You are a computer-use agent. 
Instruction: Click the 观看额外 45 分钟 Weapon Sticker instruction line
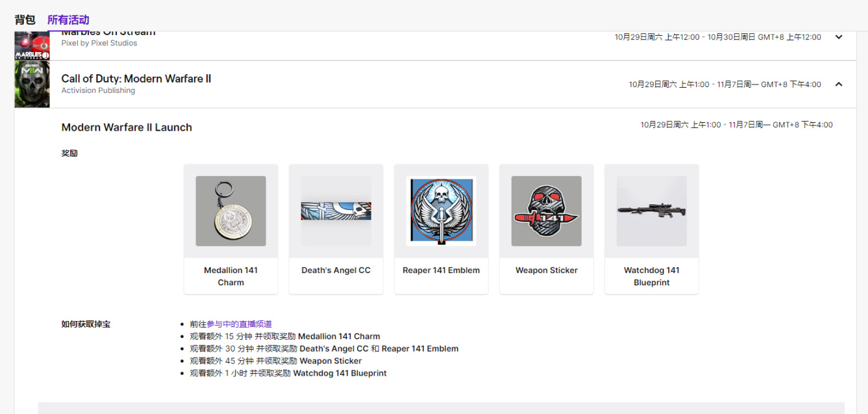pos(276,361)
